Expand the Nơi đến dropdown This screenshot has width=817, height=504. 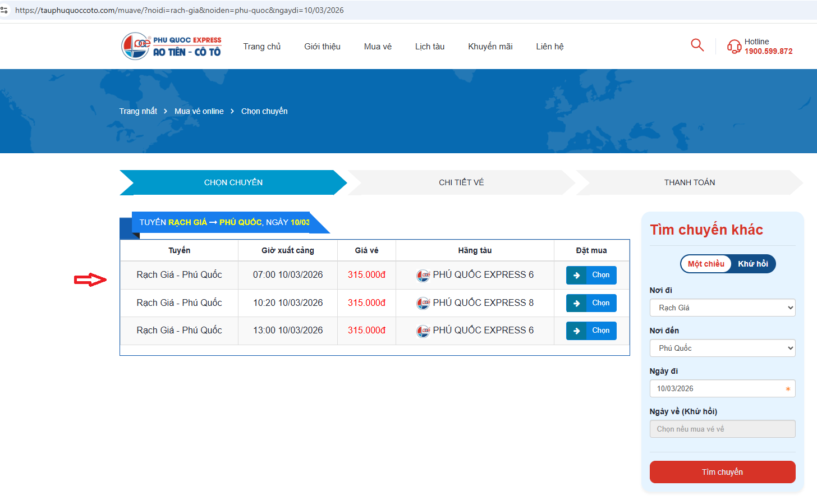click(x=722, y=348)
